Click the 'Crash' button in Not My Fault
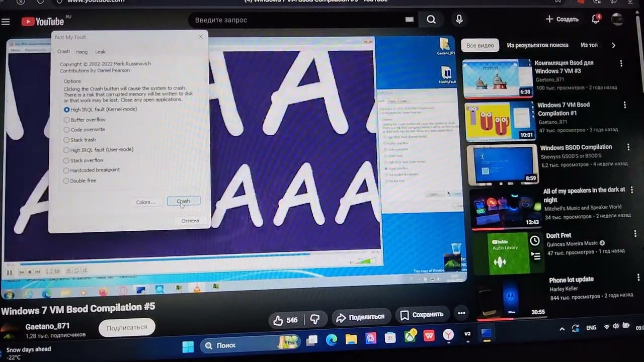644x362 pixels. click(x=183, y=201)
